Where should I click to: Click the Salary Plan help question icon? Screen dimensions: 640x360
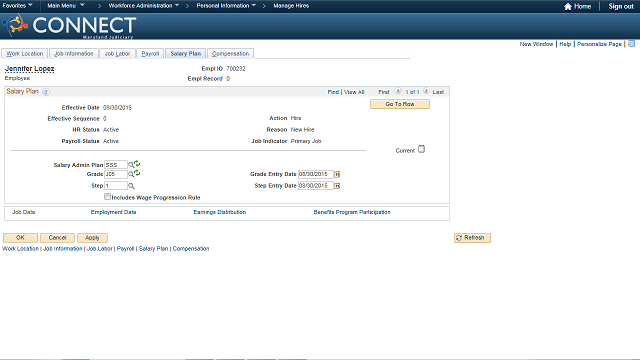click(46, 92)
